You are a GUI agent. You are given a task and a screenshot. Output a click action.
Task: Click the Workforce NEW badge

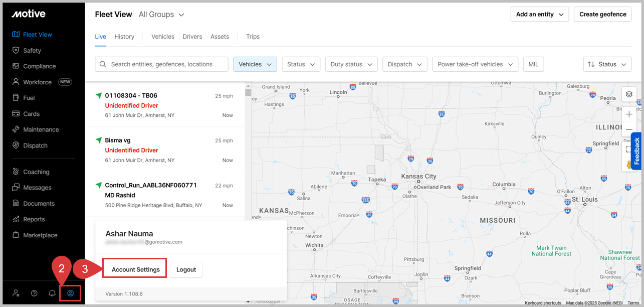point(65,82)
